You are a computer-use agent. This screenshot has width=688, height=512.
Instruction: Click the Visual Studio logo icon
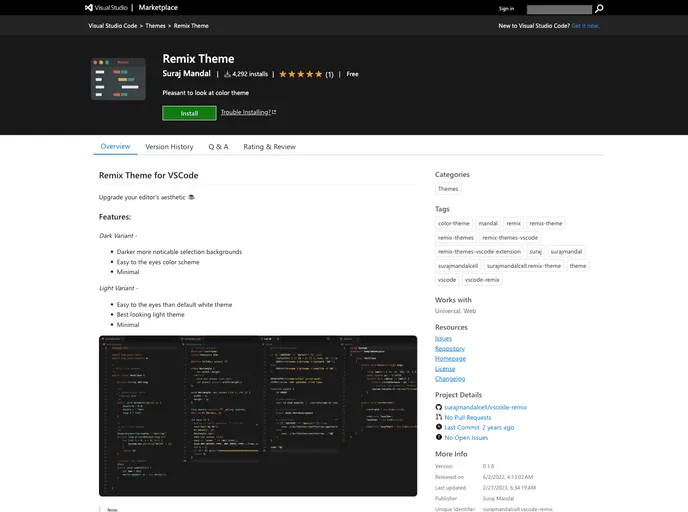pos(89,7)
